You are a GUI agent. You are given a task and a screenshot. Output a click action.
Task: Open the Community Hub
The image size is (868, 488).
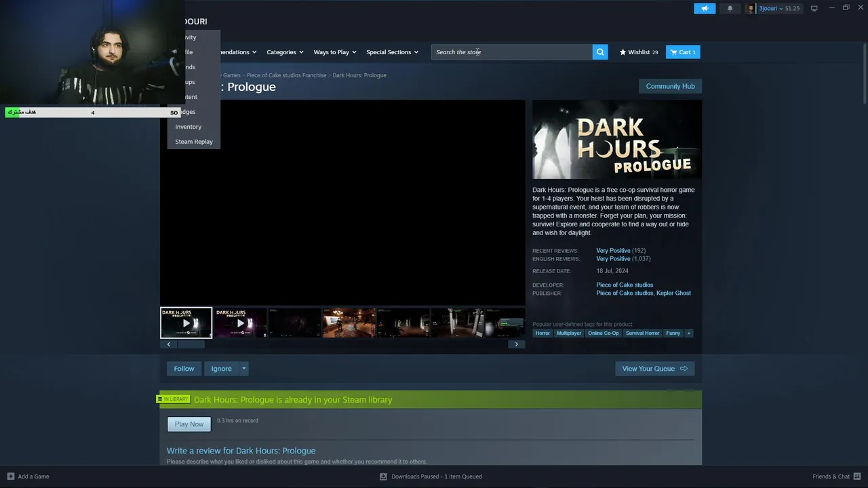(x=670, y=86)
